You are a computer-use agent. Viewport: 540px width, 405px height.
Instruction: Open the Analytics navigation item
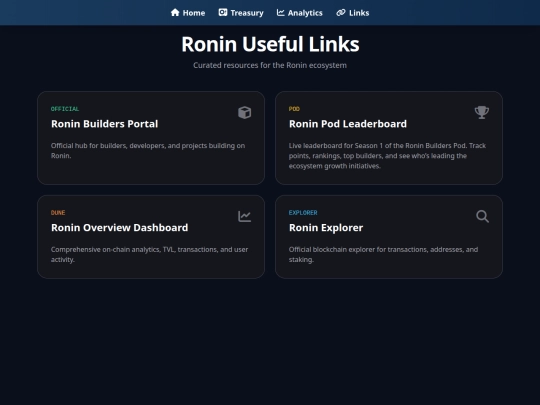[300, 13]
